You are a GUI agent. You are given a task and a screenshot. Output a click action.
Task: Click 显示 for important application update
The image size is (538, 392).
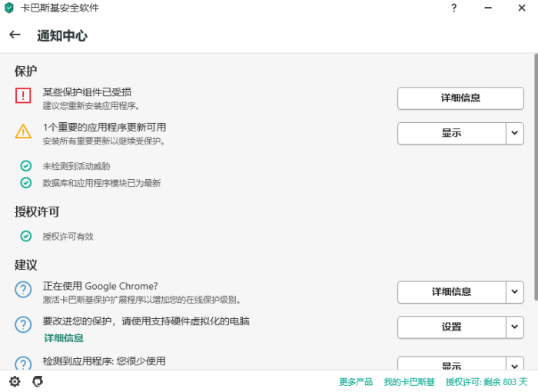[452, 133]
